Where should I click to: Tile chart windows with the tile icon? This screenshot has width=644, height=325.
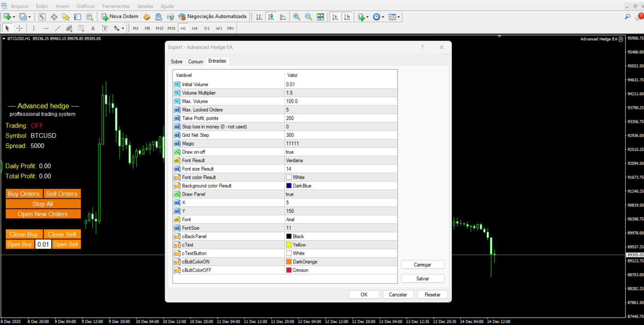320,17
